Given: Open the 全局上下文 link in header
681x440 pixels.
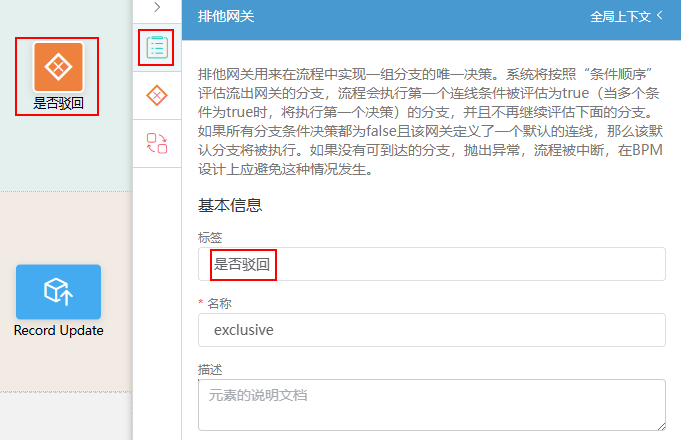Looking at the screenshot, I should click(620, 17).
